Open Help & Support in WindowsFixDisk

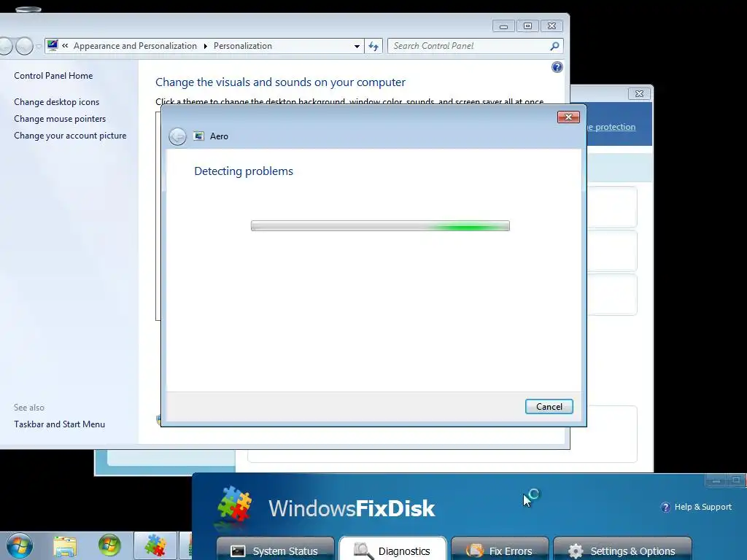[703, 507]
